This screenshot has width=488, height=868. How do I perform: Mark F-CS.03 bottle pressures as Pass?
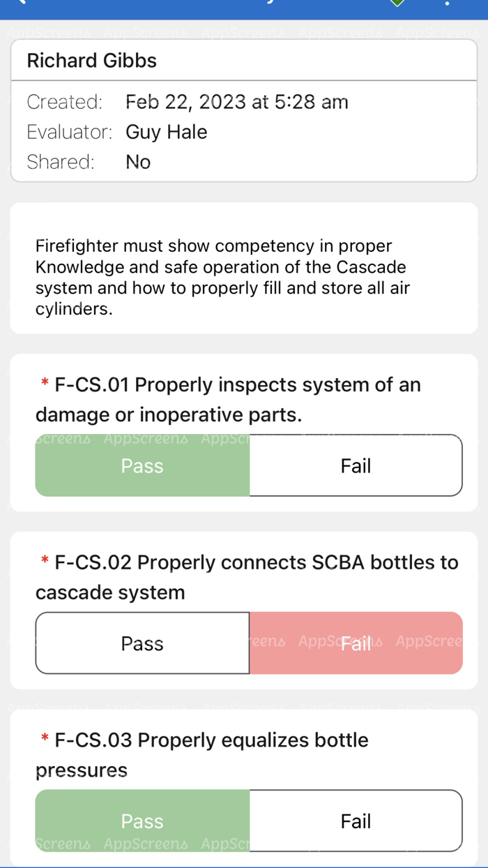coord(142,821)
